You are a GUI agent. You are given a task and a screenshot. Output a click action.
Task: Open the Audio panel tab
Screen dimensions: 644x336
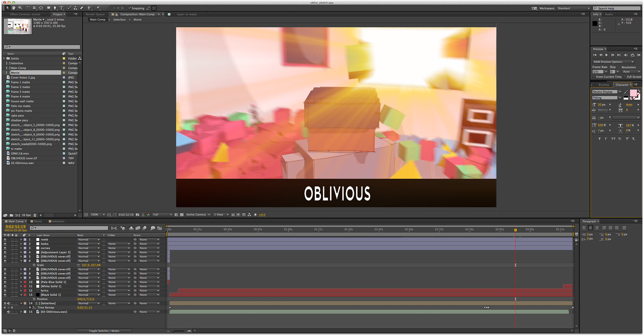click(x=609, y=14)
